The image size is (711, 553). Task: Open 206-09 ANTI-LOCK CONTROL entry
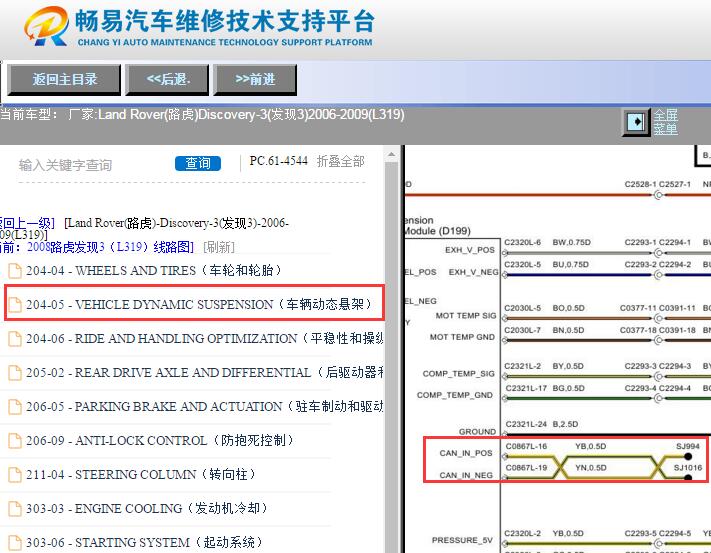tap(159, 441)
